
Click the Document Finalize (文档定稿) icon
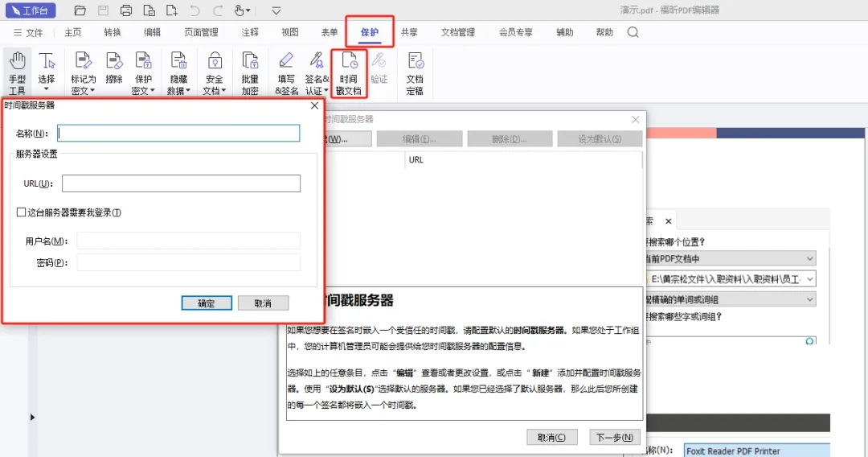tap(415, 72)
